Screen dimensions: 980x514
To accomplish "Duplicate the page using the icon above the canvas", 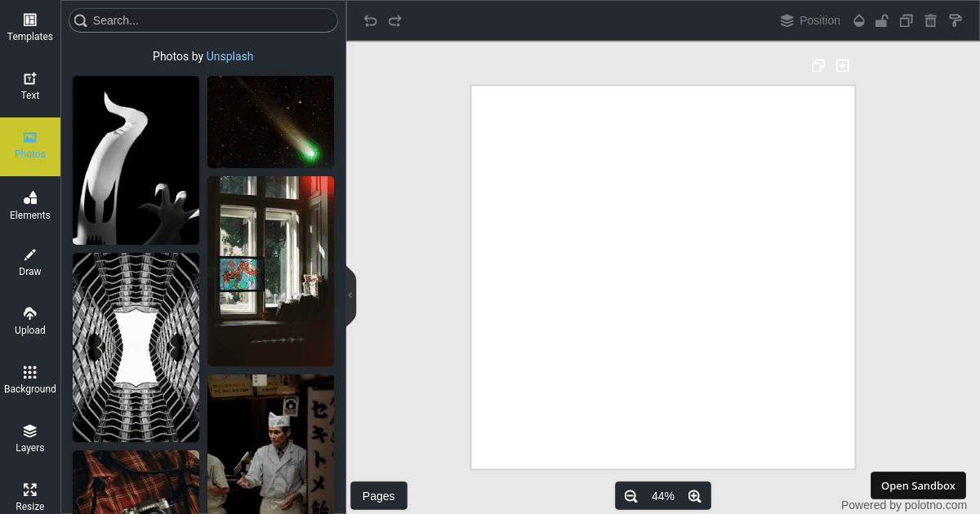I will tap(817, 65).
